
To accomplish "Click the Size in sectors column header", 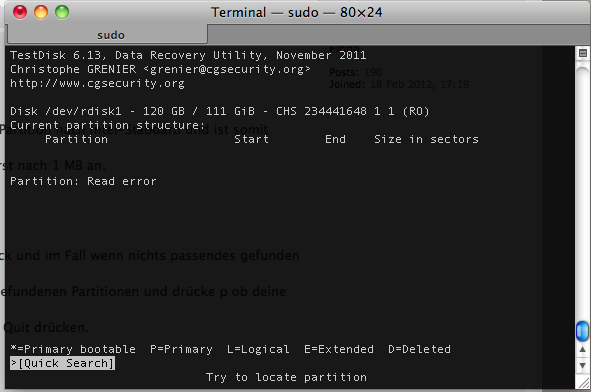I will pyautogui.click(x=426, y=139).
